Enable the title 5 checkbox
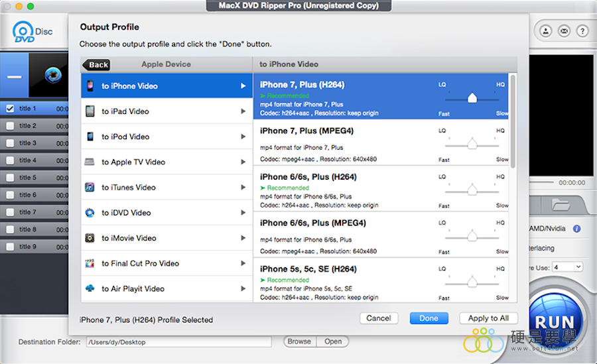The width and height of the screenshot is (597, 364). click(x=10, y=178)
